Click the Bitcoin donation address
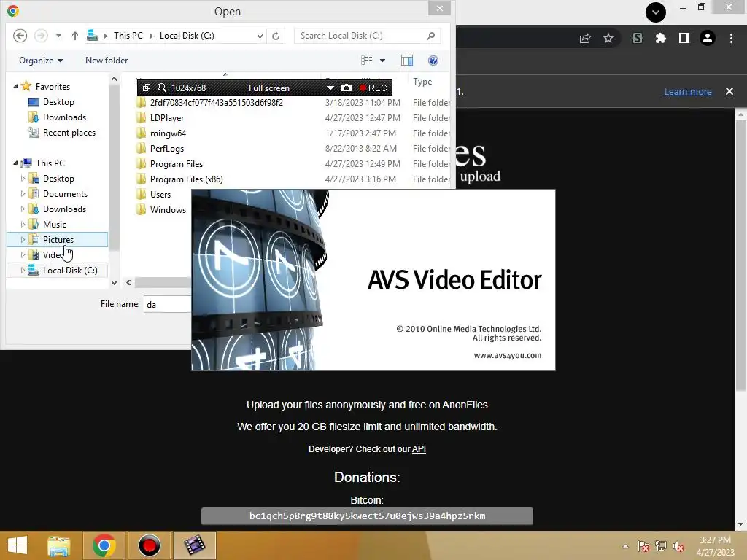Viewport: 747px width, 560px height. (368, 516)
